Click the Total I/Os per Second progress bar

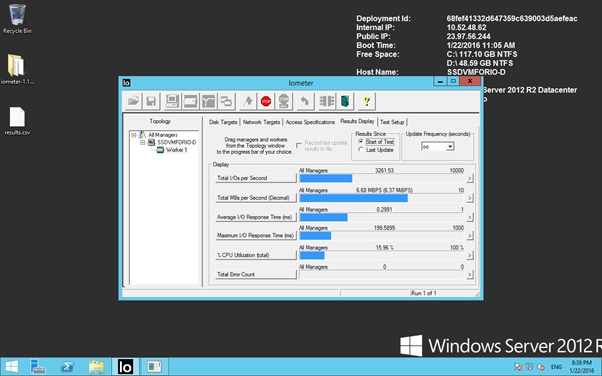(382, 178)
